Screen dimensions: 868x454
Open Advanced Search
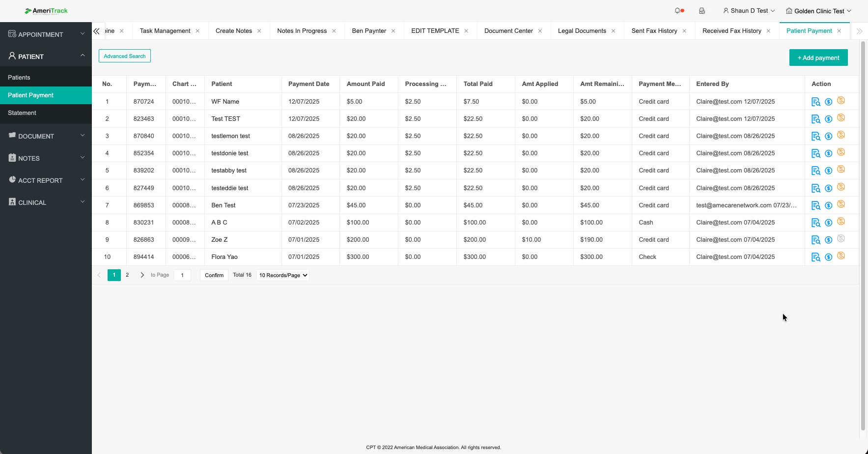coord(124,56)
